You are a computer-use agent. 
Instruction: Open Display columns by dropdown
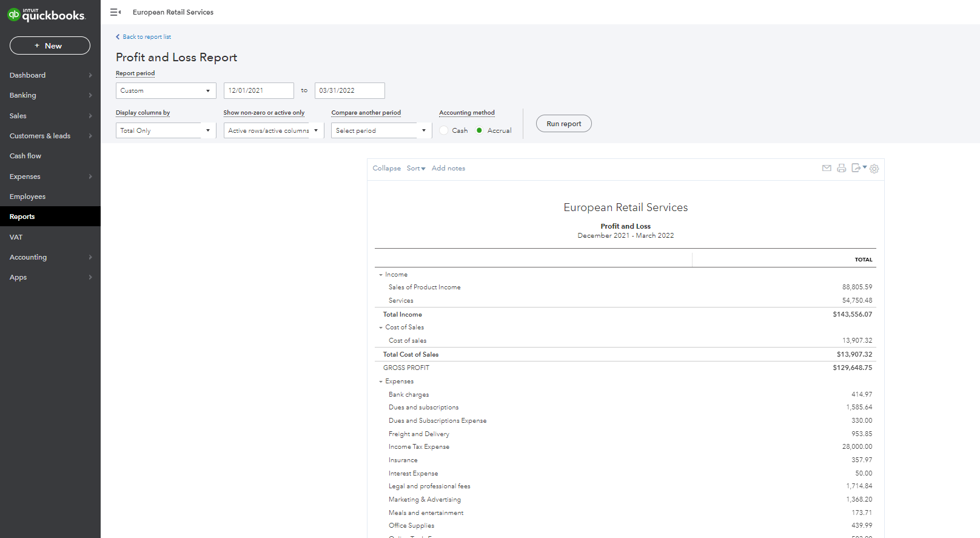[166, 130]
